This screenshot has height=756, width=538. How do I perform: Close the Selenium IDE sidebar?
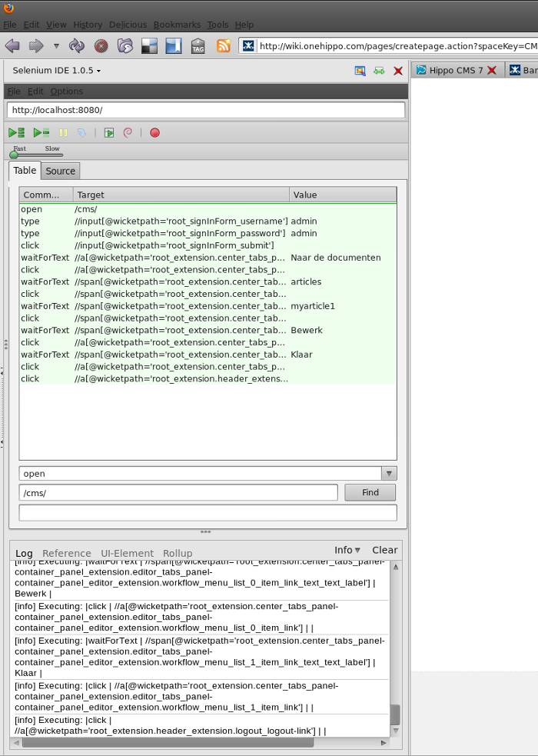[398, 71]
